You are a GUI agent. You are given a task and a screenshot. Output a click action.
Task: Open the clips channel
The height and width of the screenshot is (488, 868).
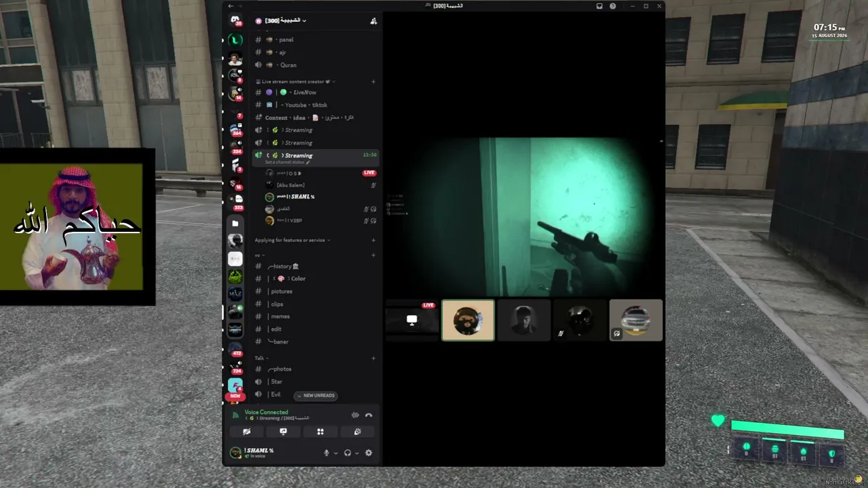(x=315, y=304)
